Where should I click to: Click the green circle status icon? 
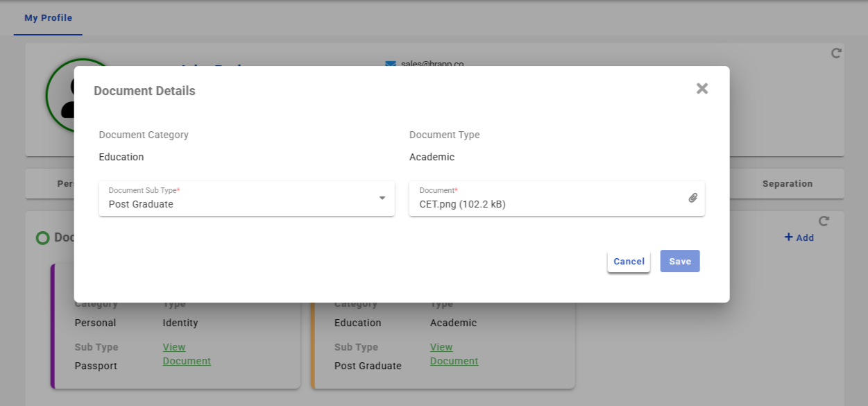(x=42, y=238)
